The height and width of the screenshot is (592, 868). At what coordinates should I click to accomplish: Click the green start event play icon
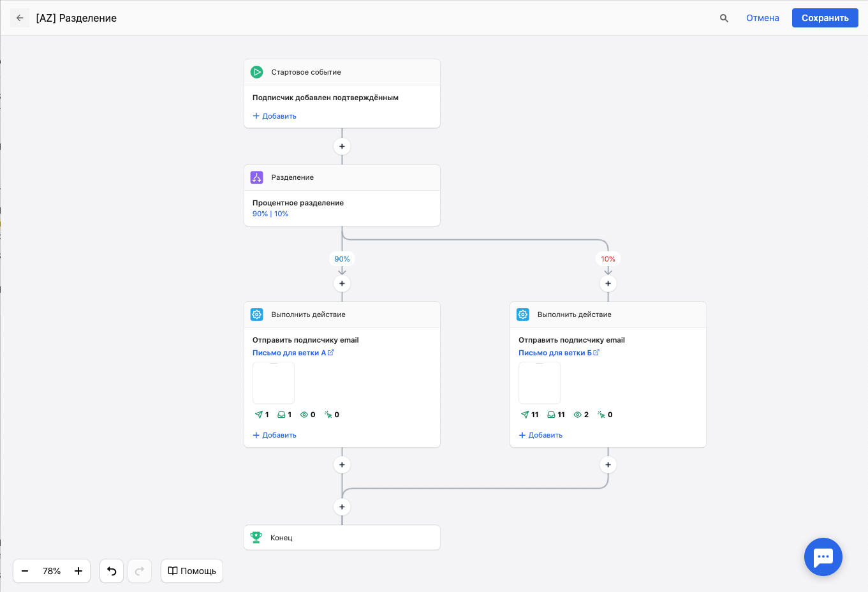point(257,72)
